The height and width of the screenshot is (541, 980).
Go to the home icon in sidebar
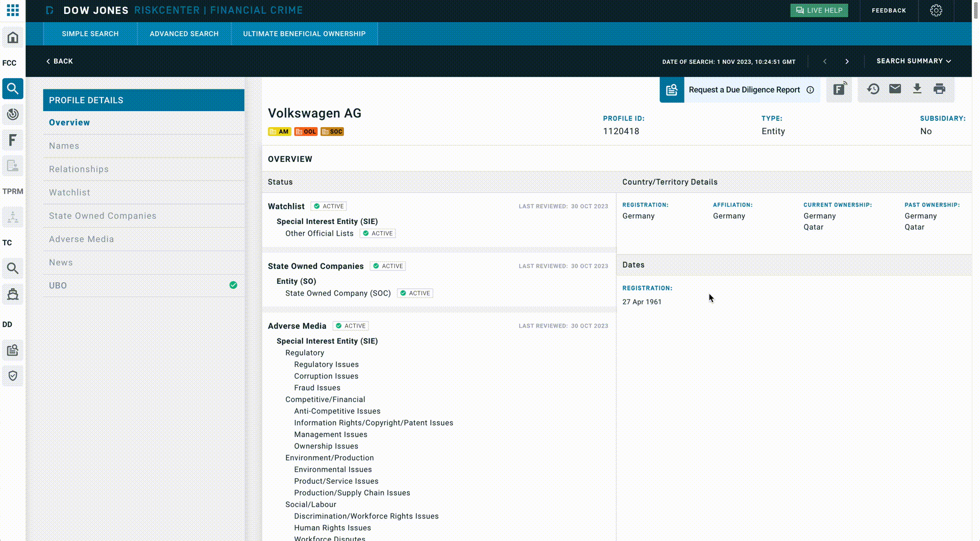pyautogui.click(x=13, y=37)
